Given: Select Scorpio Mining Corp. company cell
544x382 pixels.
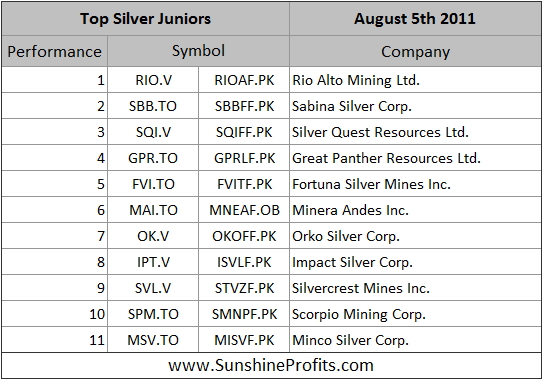Looking at the screenshot, I should [x=415, y=314].
